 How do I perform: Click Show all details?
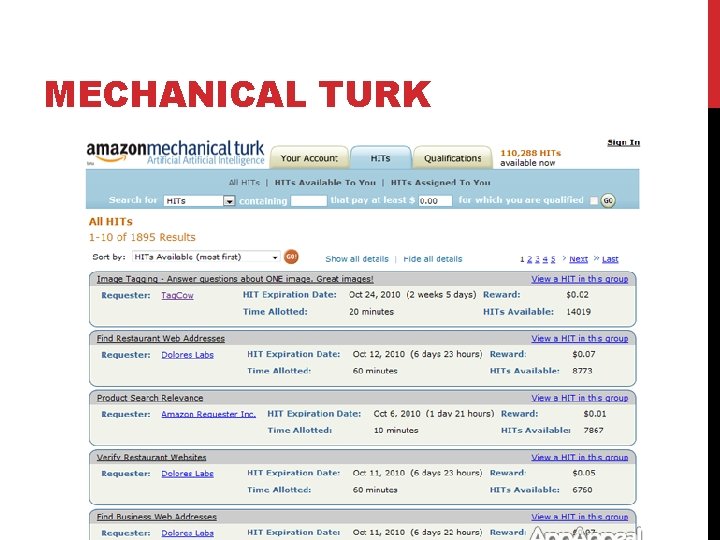click(x=357, y=259)
